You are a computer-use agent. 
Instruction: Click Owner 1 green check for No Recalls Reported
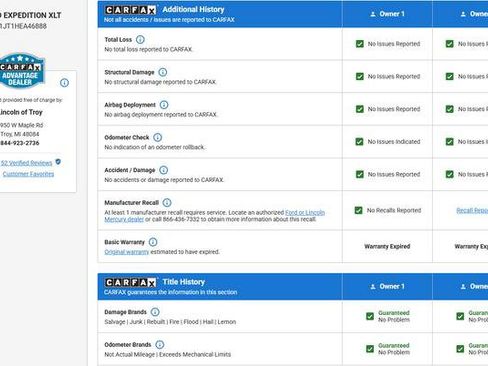(x=359, y=211)
